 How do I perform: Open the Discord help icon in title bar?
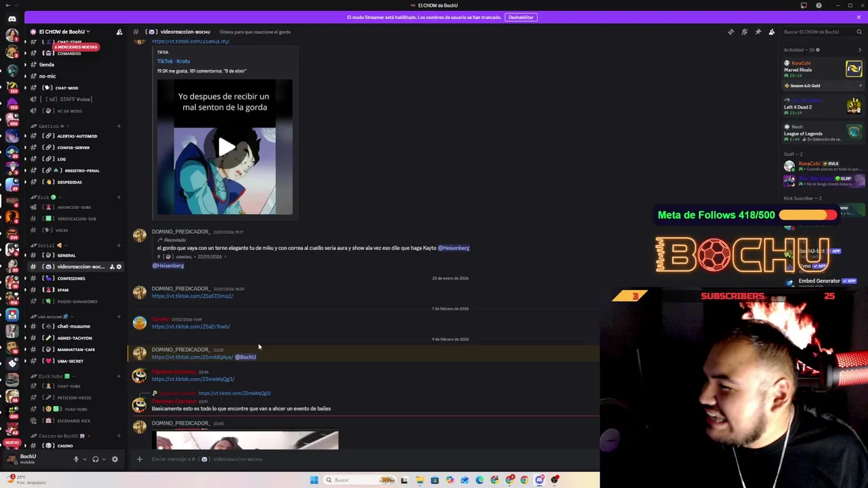pos(818,5)
